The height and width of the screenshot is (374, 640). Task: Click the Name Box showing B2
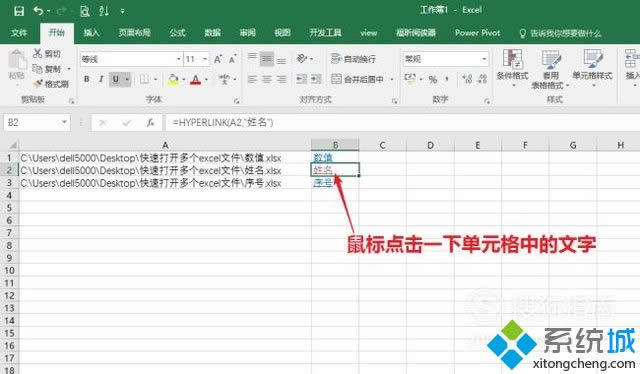coord(37,122)
